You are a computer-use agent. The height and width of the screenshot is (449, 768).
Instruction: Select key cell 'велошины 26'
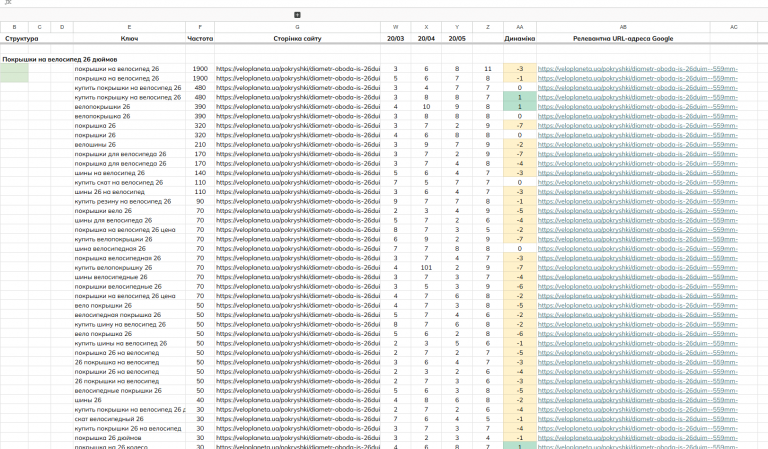click(129, 144)
